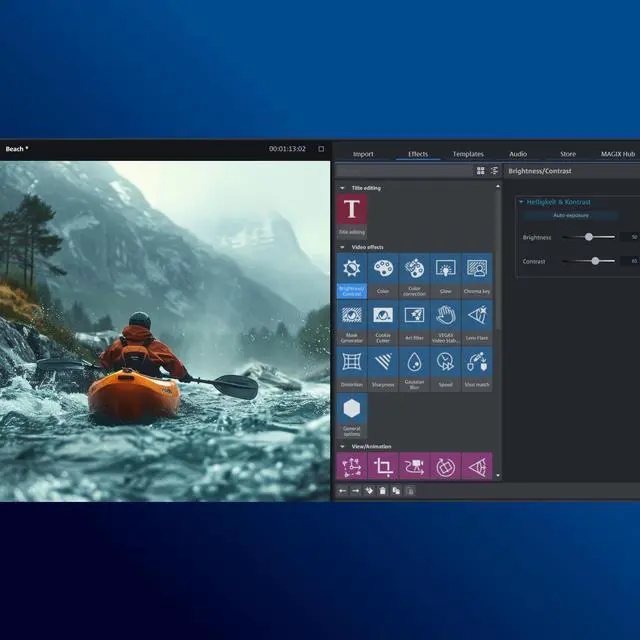640x640 pixels.
Task: Open the Store tab
Action: click(x=568, y=154)
